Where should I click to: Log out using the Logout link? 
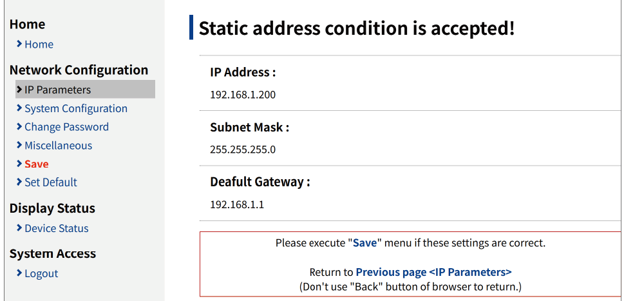41,273
